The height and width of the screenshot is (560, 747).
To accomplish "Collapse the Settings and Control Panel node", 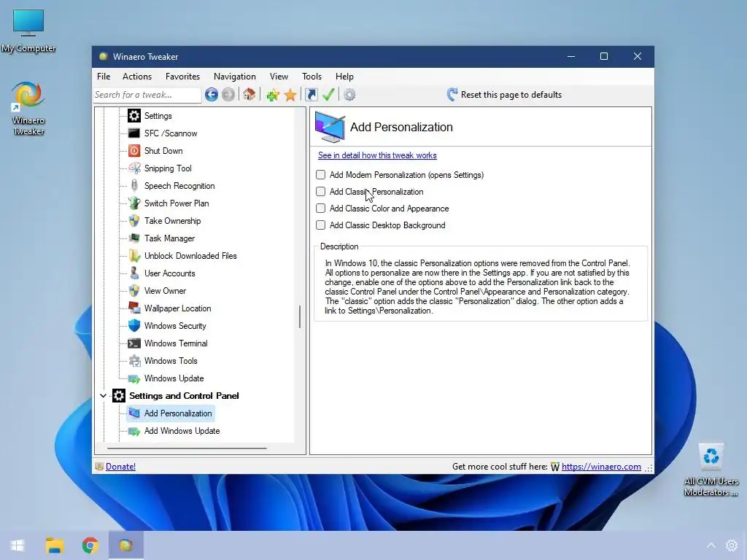I will click(x=103, y=396).
